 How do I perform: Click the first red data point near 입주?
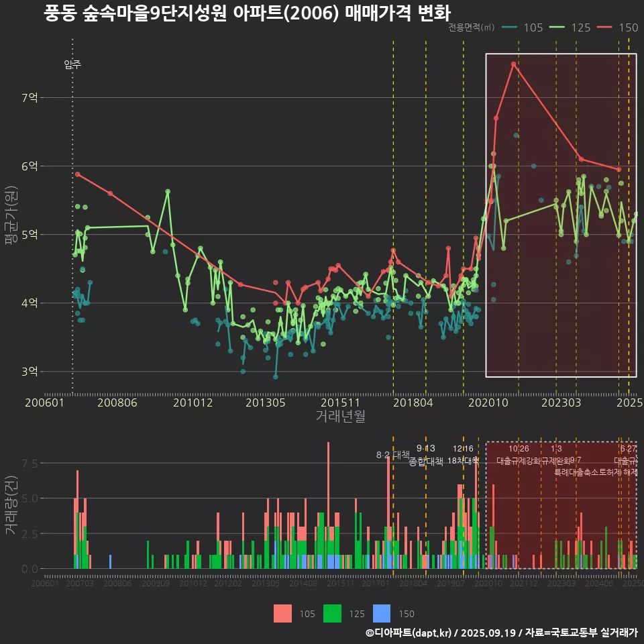pyautogui.click(x=78, y=174)
